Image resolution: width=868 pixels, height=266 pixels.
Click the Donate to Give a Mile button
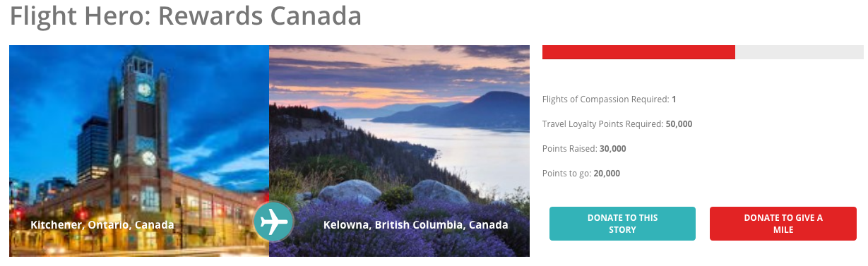pyautogui.click(x=783, y=224)
